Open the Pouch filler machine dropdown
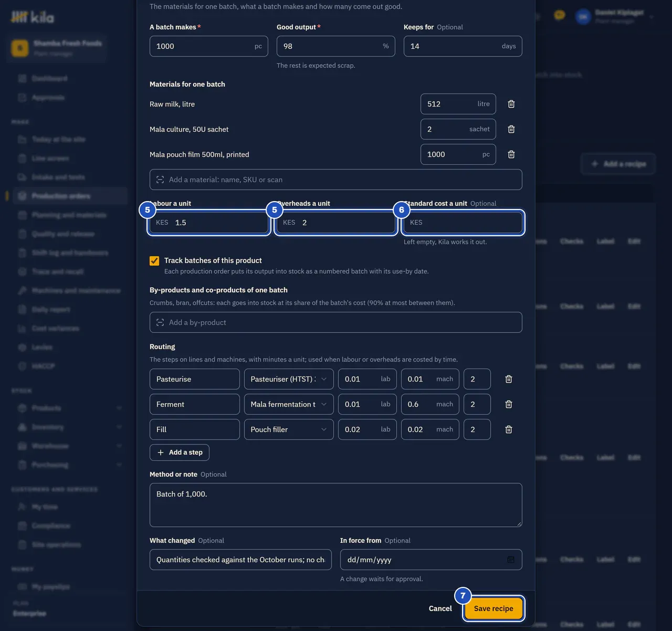The image size is (672, 631). [289, 429]
